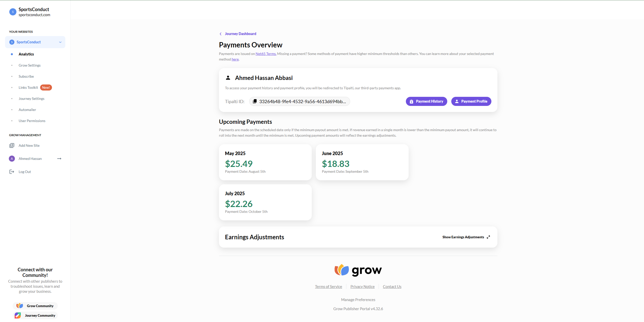Click the New! badge beside Links Toolkit
Image resolution: width=644 pixels, height=322 pixels.
pos(46,87)
